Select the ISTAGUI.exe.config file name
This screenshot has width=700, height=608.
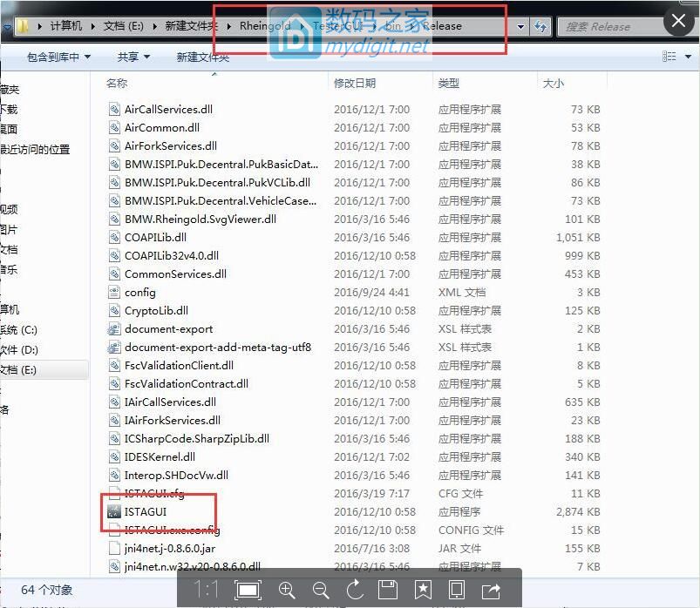[x=173, y=530]
